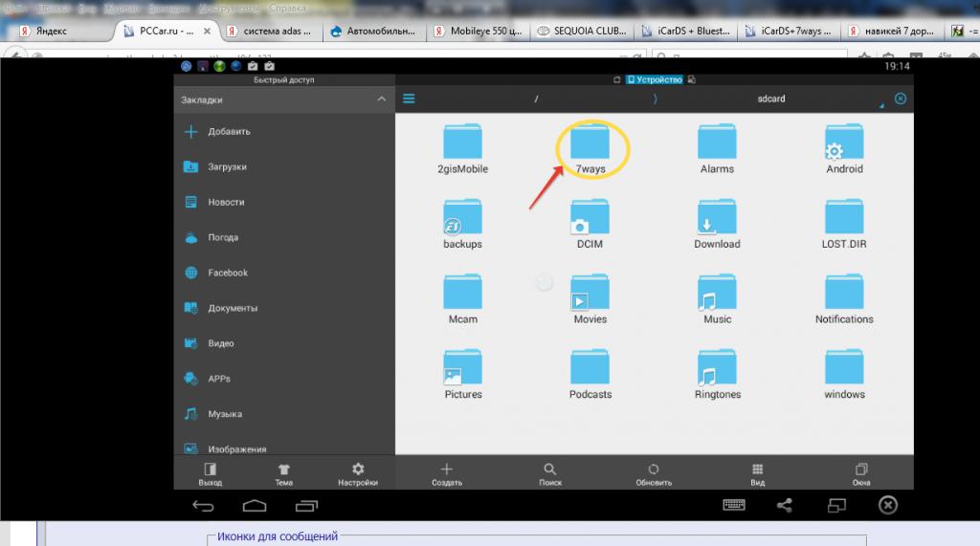The height and width of the screenshot is (546, 980).
Task: Open the Download folder
Action: click(x=717, y=224)
